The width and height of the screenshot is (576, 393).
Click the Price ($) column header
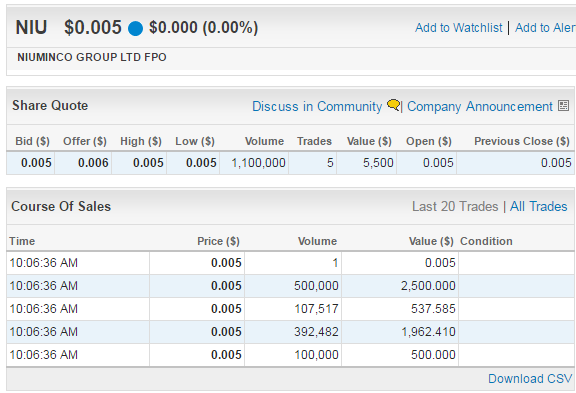pos(218,241)
